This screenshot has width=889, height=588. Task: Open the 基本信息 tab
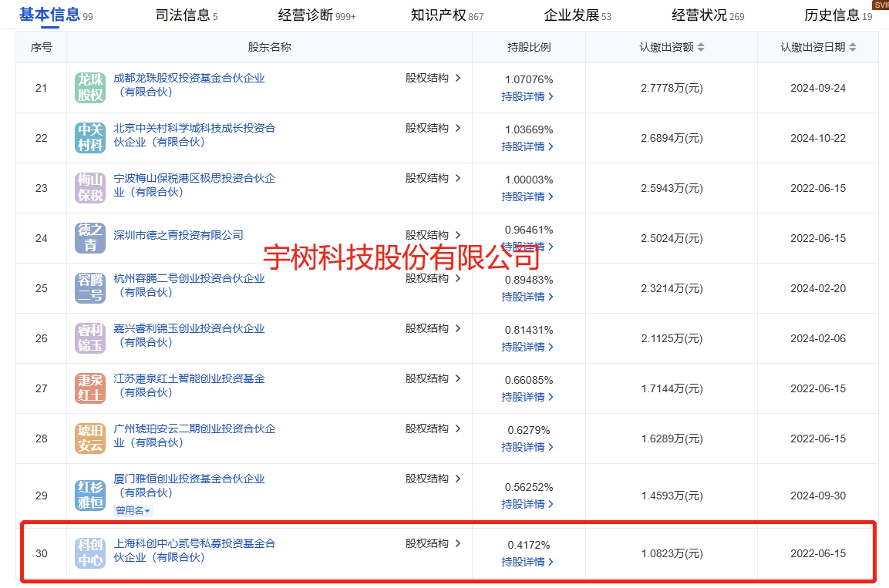(x=56, y=15)
